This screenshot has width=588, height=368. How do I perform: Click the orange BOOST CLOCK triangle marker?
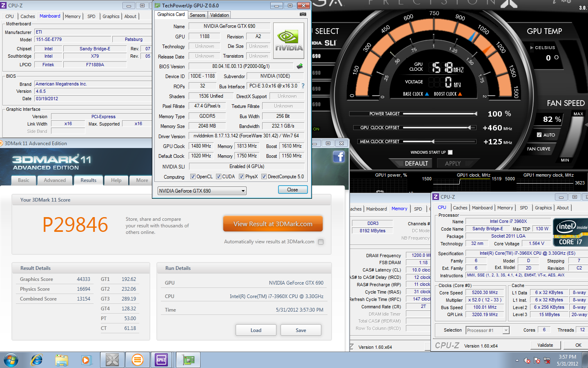click(x=460, y=94)
